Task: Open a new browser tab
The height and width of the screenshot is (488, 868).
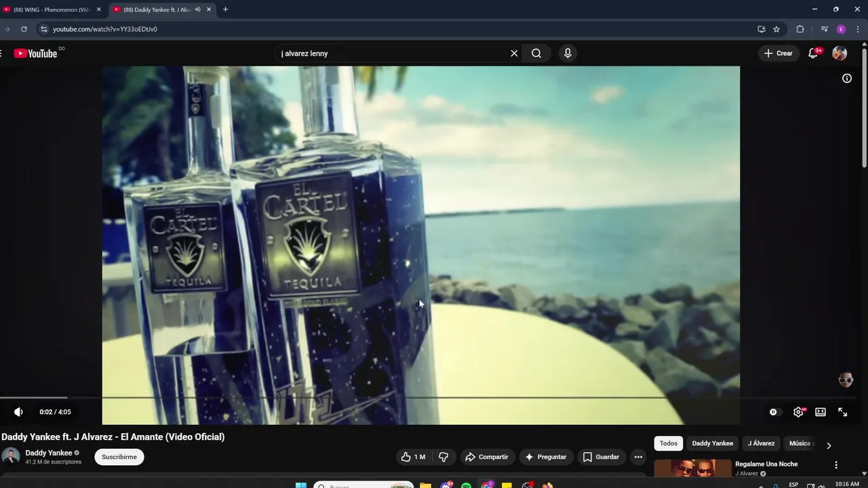Action: (225, 9)
